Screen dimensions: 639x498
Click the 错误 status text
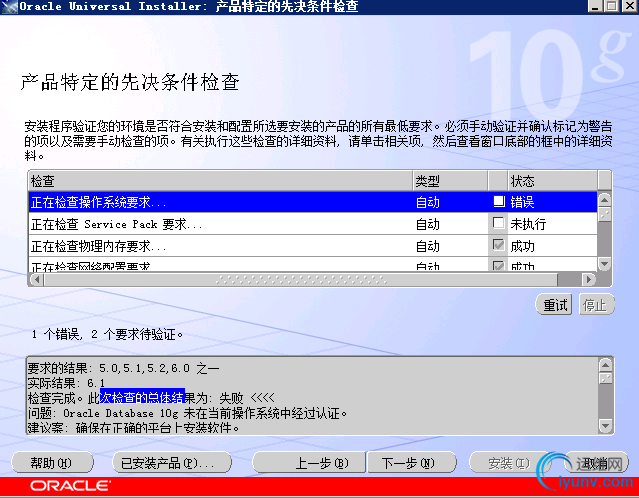[x=522, y=202]
